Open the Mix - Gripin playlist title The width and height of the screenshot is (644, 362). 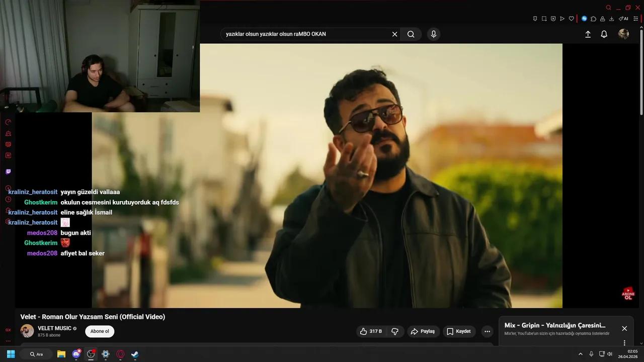[555, 326]
